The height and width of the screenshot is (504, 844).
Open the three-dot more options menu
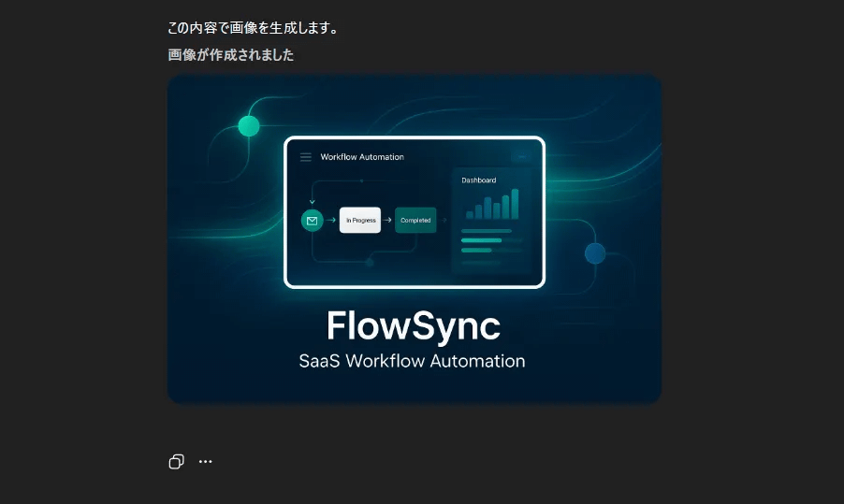tap(206, 462)
